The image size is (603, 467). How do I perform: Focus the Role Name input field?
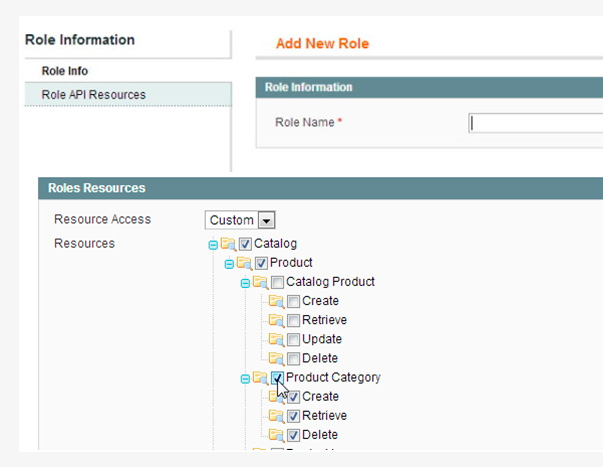(x=536, y=123)
